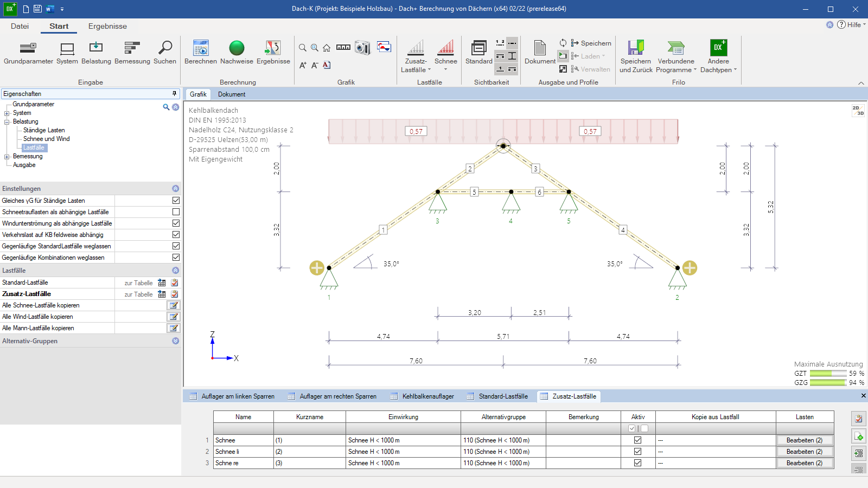Switch to the Ergebnisse ribbon tab
The width and height of the screenshot is (868, 488).
click(x=107, y=26)
